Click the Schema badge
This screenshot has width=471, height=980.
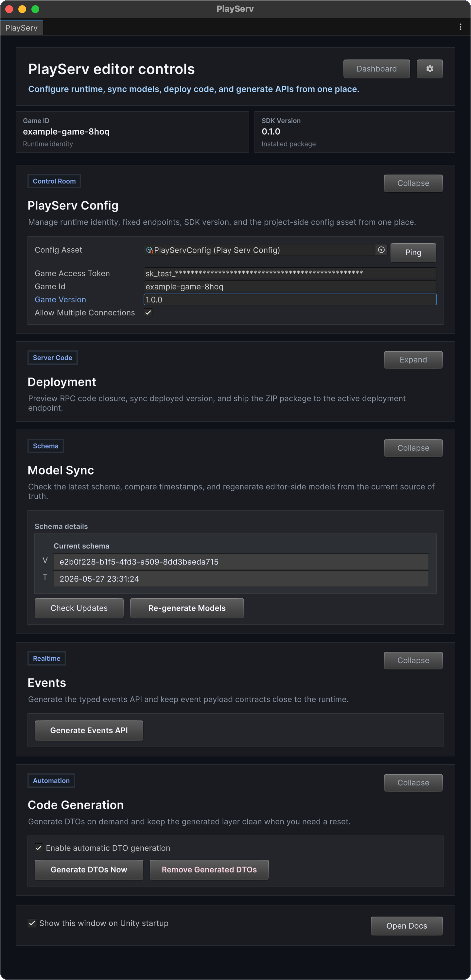(x=46, y=446)
